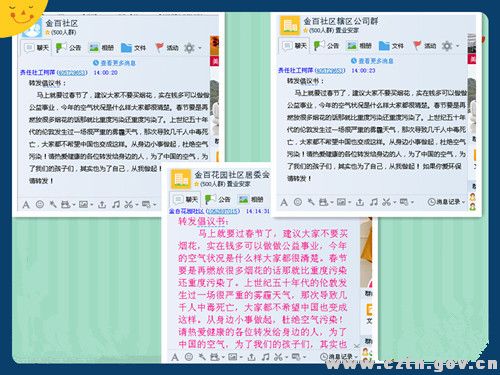This screenshot has width=500, height=375.
Task: Click the scissors screenshot icon in 金百花园社区居委会 toolbar
Action: click(278, 357)
